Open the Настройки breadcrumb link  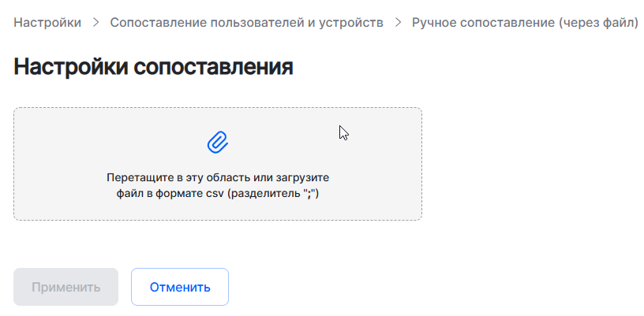coord(47,23)
